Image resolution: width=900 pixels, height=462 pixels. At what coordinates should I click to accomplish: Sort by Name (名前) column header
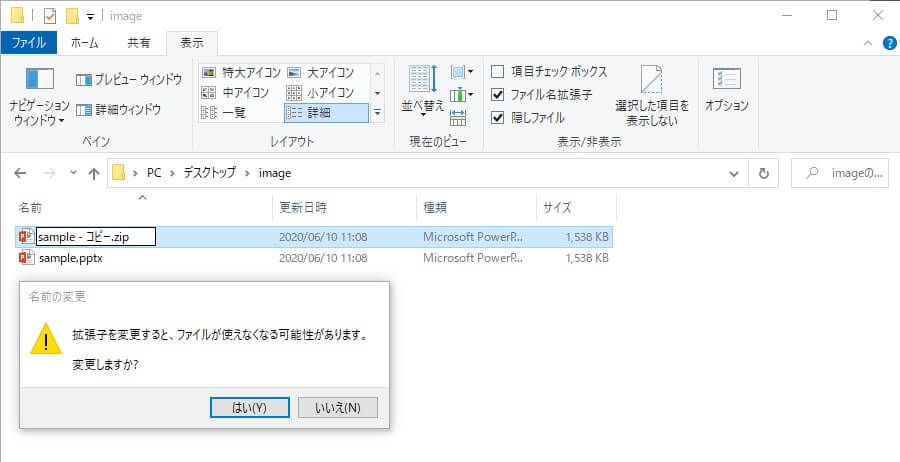click(x=143, y=208)
